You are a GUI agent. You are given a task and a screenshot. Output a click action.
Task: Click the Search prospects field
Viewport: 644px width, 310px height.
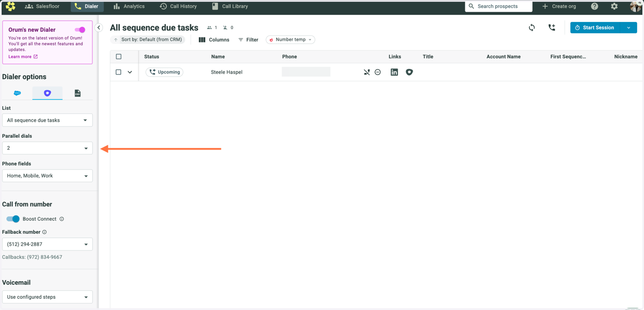coord(499,6)
